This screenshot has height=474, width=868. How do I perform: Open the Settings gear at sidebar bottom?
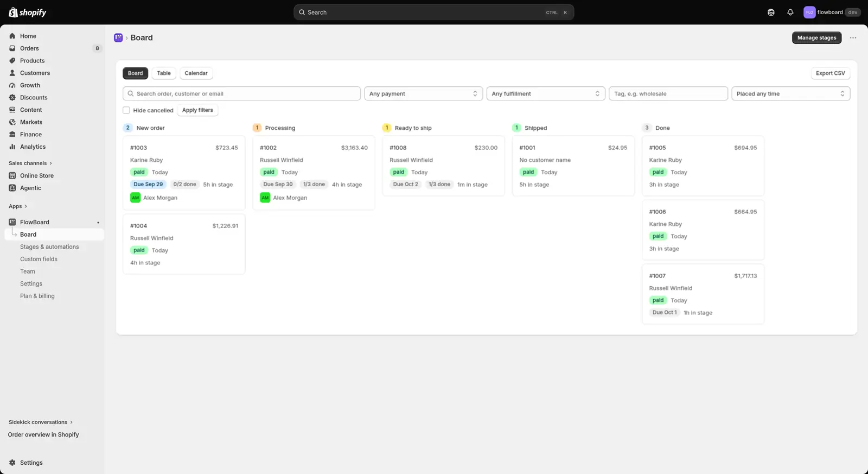pyautogui.click(x=12, y=463)
